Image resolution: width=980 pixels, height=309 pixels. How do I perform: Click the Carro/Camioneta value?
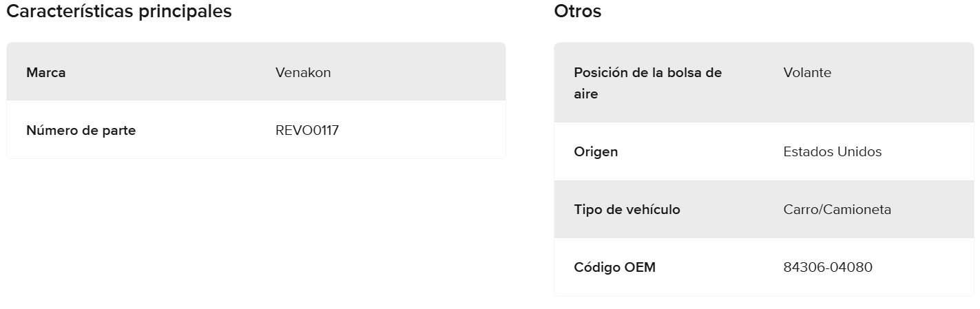tap(837, 209)
